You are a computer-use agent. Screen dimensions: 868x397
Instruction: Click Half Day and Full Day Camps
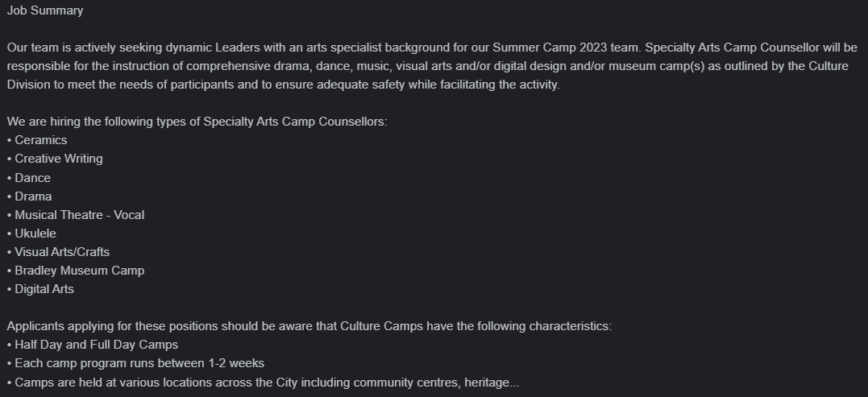(x=93, y=345)
